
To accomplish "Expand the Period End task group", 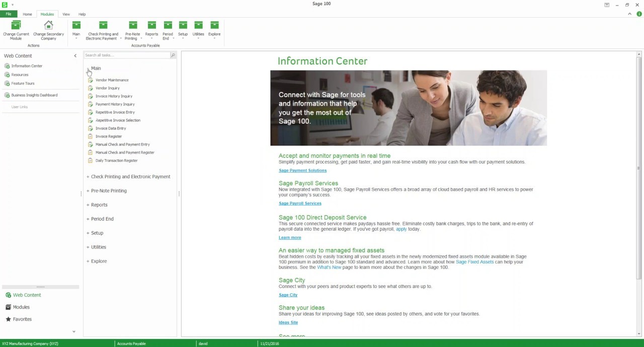I will (88, 219).
